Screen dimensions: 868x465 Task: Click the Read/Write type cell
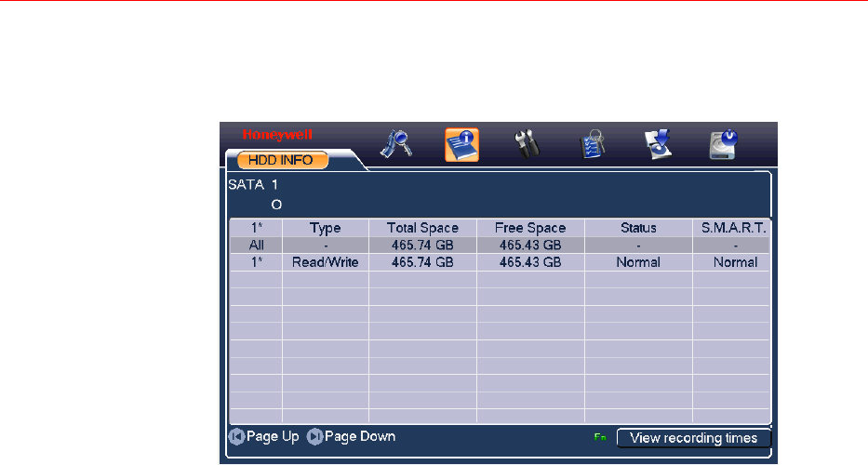click(326, 262)
